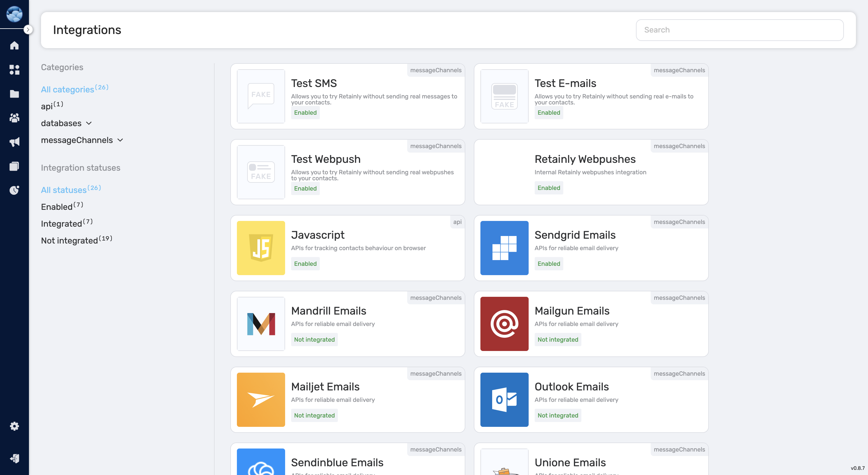Click the logout icon at sidebar bottom
The height and width of the screenshot is (475, 868).
click(14, 458)
